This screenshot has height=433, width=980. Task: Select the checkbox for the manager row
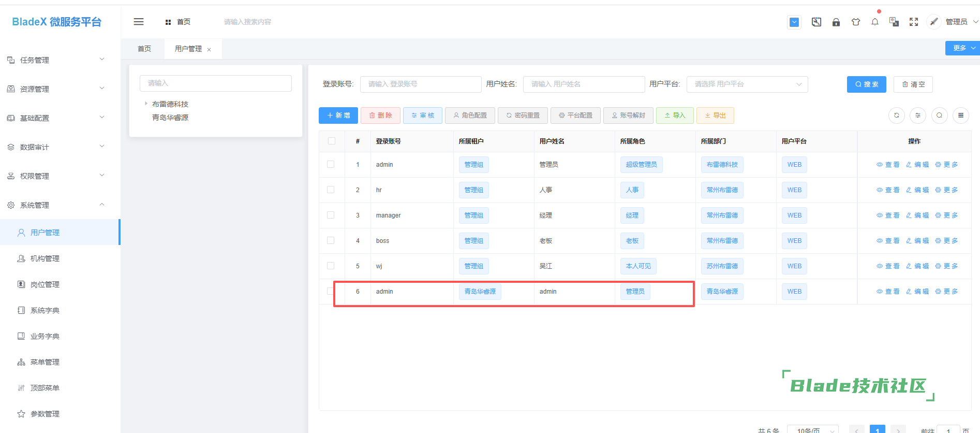[x=331, y=215]
